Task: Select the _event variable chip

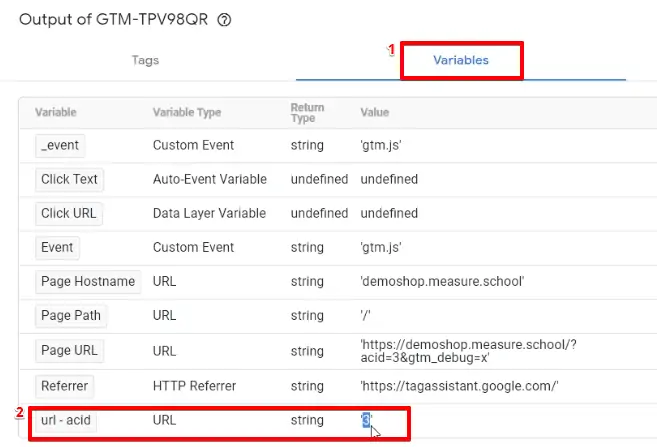Action: point(60,145)
